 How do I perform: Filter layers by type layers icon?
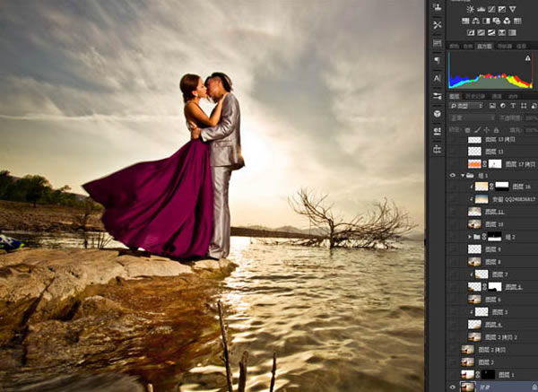pyautogui.click(x=513, y=106)
